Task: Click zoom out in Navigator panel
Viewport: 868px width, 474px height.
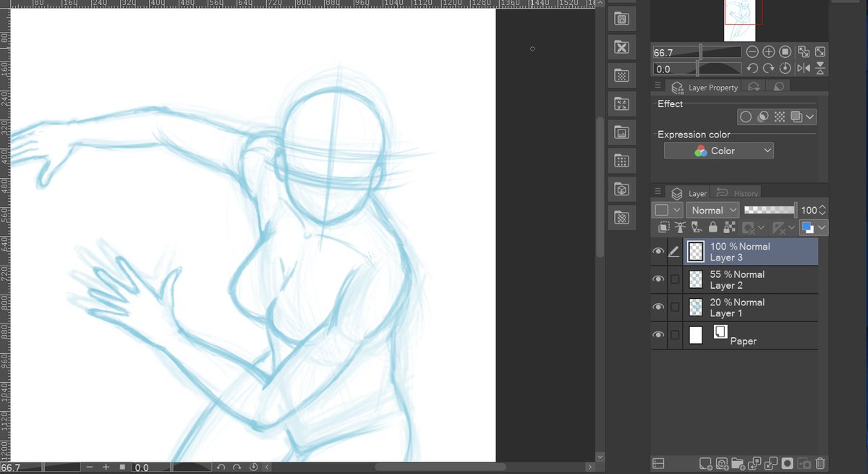Action: pyautogui.click(x=752, y=52)
